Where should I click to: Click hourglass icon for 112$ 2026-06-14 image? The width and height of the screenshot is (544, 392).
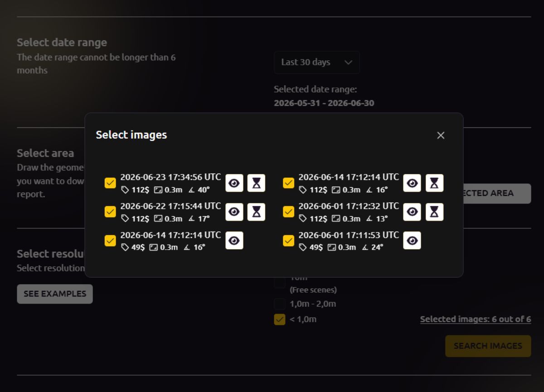[434, 183]
